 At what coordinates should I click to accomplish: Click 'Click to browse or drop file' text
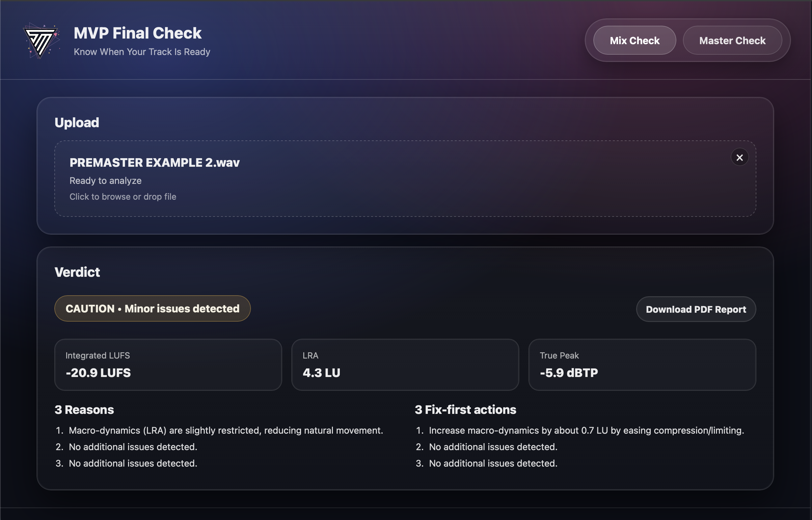point(123,196)
